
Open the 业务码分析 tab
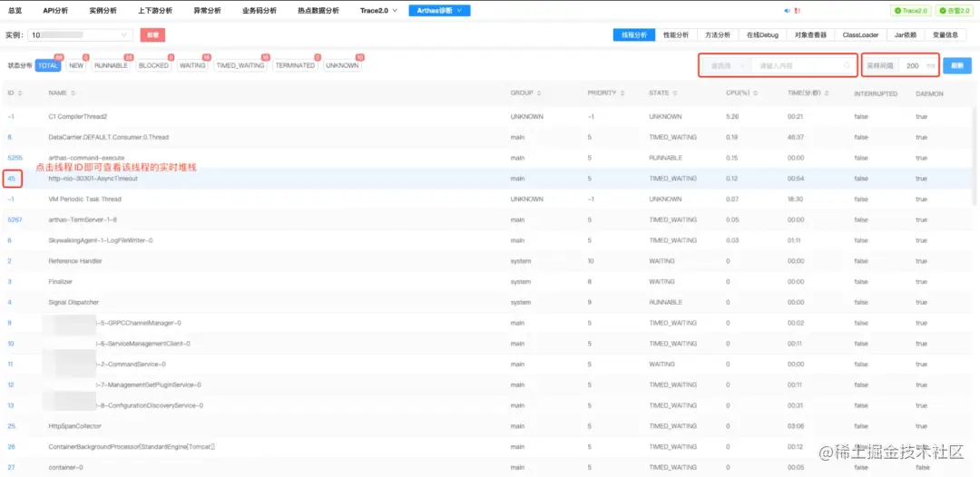[260, 11]
